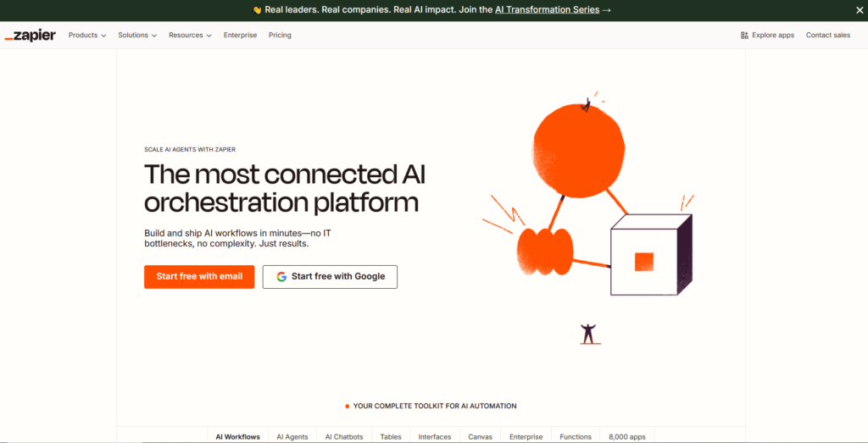Click 'SCALE AI AGENTS WITH ZAPIER' label

click(190, 149)
